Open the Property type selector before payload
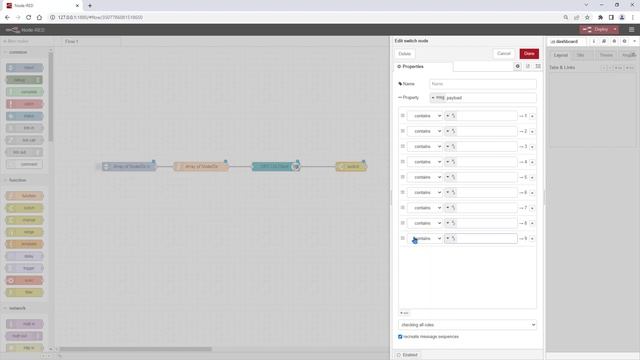Image resolution: width=640 pixels, height=360 pixels. pos(438,98)
